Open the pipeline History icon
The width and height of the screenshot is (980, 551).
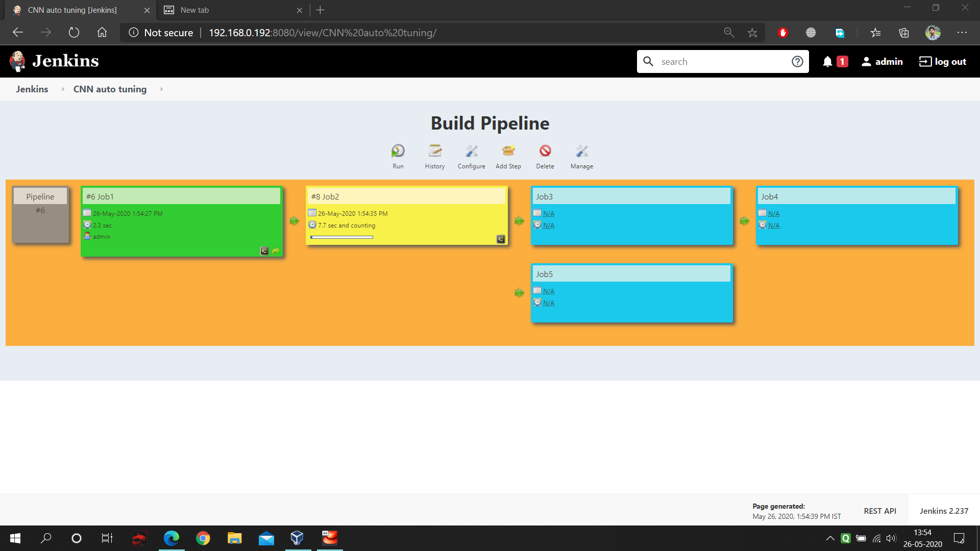435,151
